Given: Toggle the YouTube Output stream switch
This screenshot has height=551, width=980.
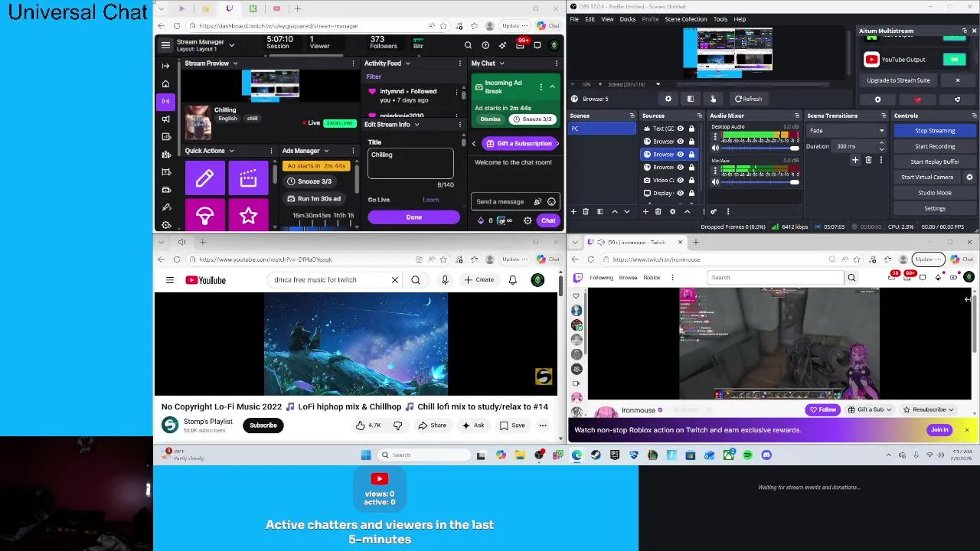Looking at the screenshot, I should 954,60.
